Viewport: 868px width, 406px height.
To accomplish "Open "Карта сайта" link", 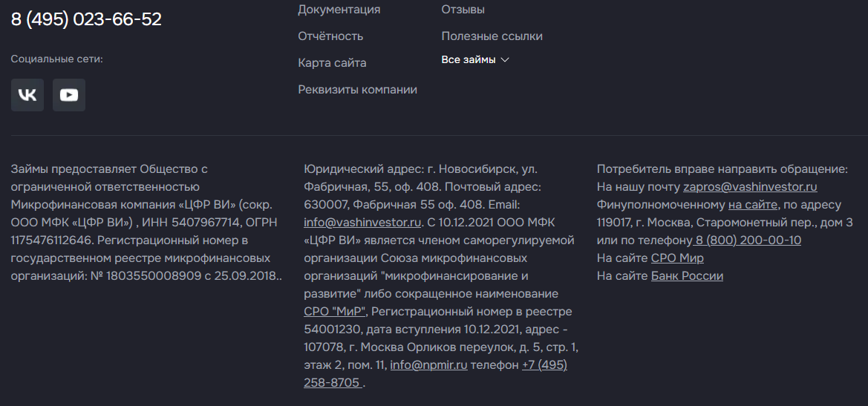I will pos(332,63).
